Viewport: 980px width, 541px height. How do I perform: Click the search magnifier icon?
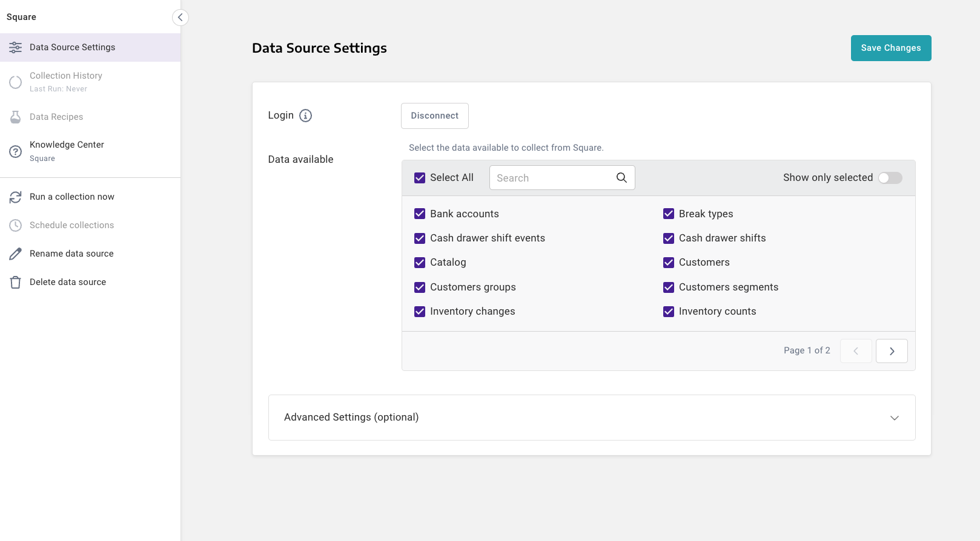click(x=621, y=177)
